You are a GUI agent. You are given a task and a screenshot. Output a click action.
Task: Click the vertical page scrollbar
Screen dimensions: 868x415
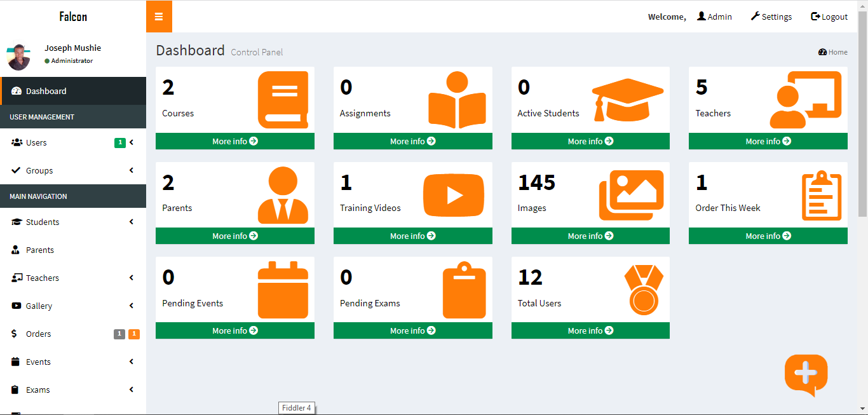[862, 114]
